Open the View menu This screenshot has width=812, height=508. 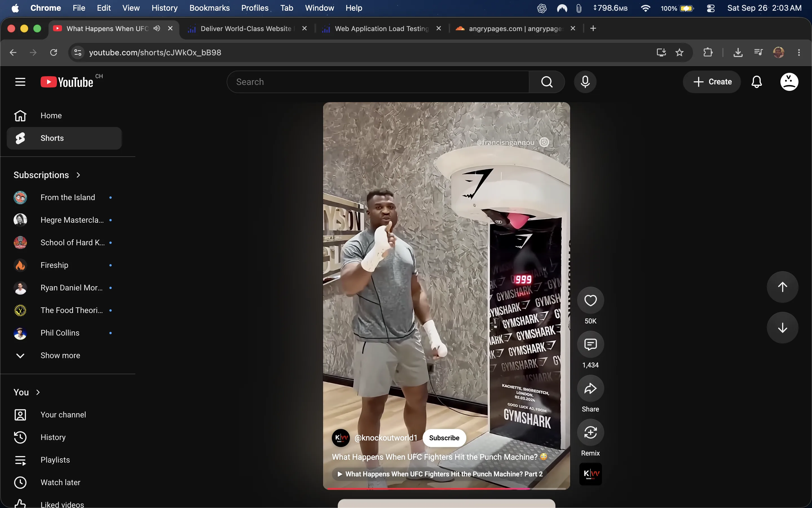click(131, 8)
